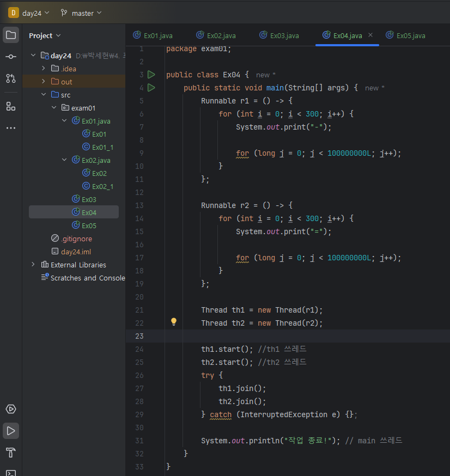Select Scratches and Consoles node
The image size is (450, 476).
83,278
